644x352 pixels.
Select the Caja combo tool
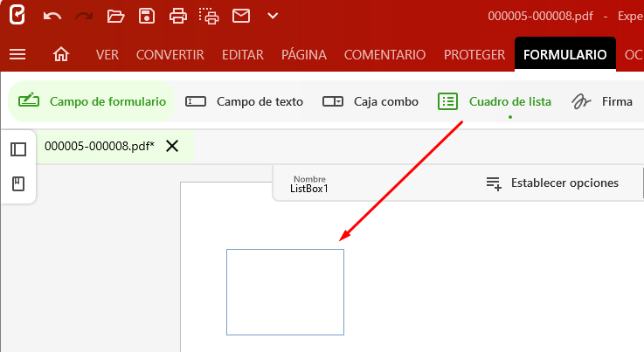[x=370, y=101]
